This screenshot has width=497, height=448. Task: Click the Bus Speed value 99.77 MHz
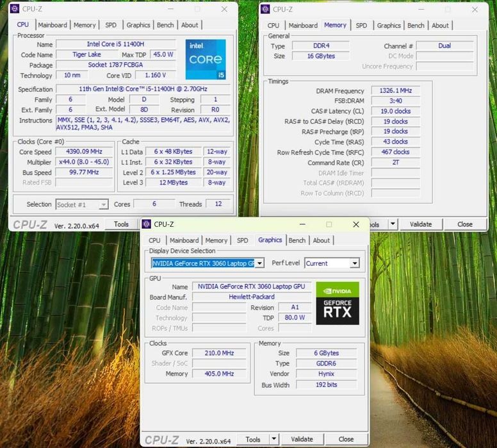[84, 172]
